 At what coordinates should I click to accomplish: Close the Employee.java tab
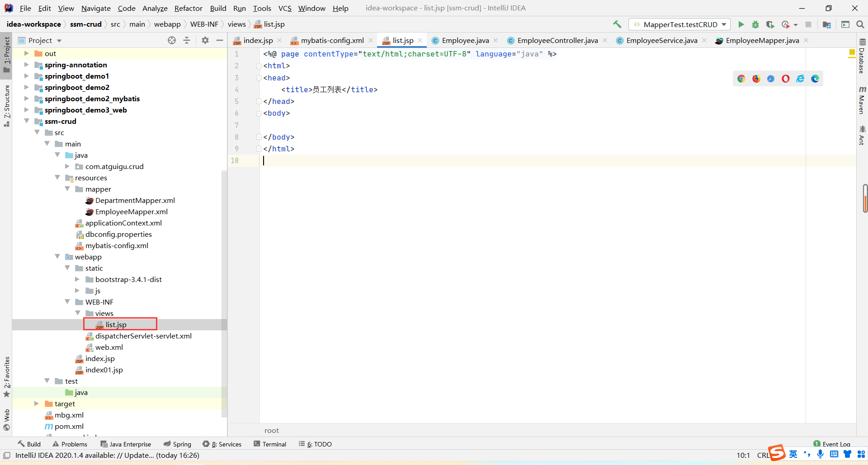pyautogui.click(x=495, y=40)
